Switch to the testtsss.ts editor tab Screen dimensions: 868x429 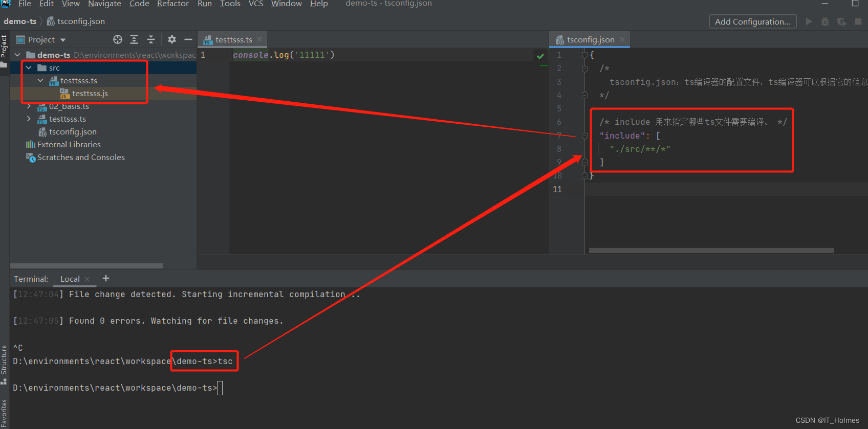pyautogui.click(x=233, y=39)
